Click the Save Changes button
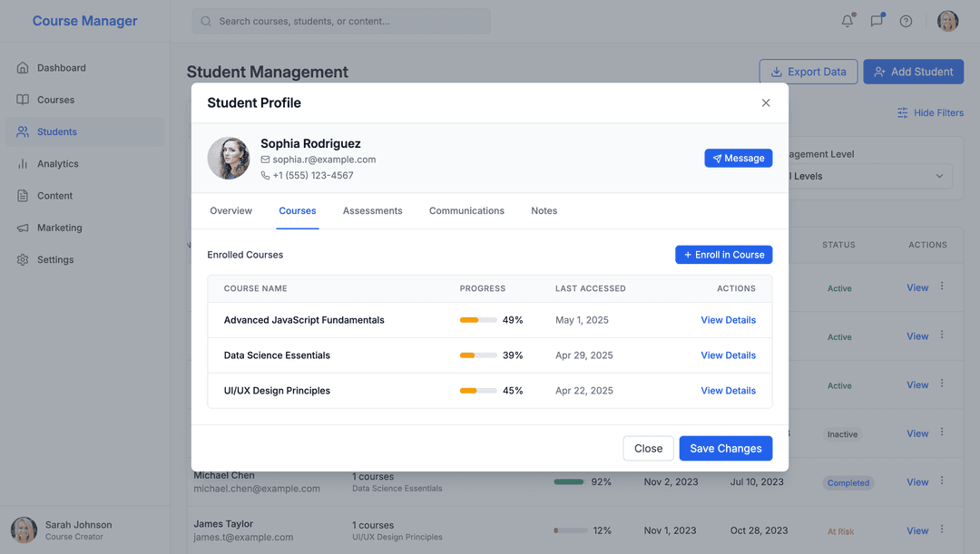The width and height of the screenshot is (980, 554). 725,449
